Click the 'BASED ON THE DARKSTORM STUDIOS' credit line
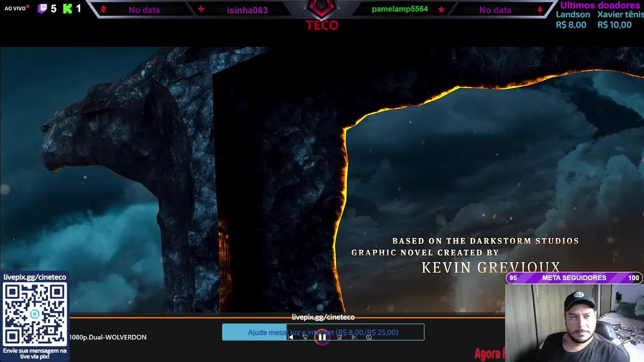Image resolution: width=644 pixels, height=362 pixels. [x=486, y=241]
